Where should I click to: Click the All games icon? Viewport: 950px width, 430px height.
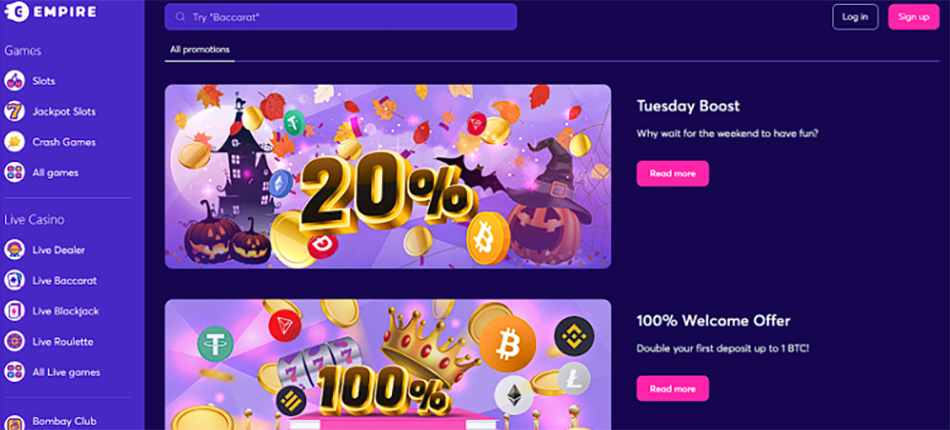pyautogui.click(x=14, y=172)
